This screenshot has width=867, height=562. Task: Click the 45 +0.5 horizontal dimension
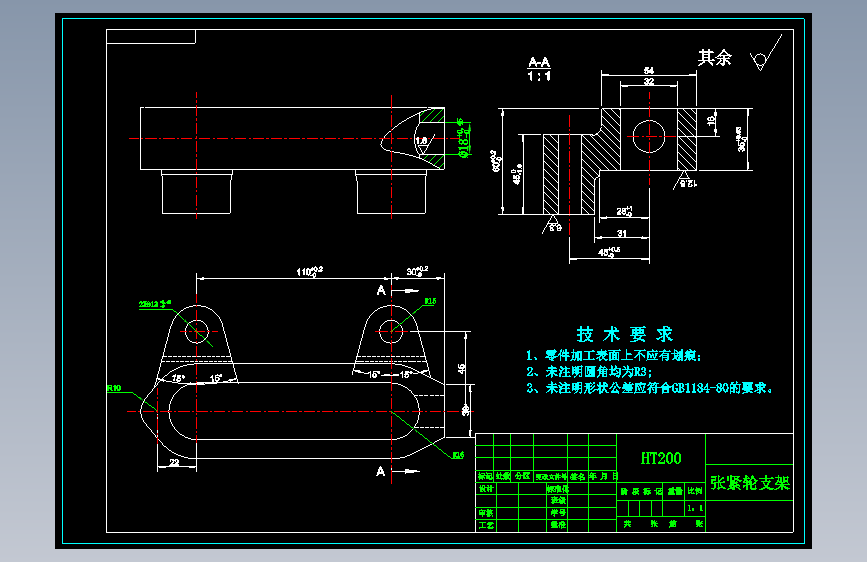609,252
